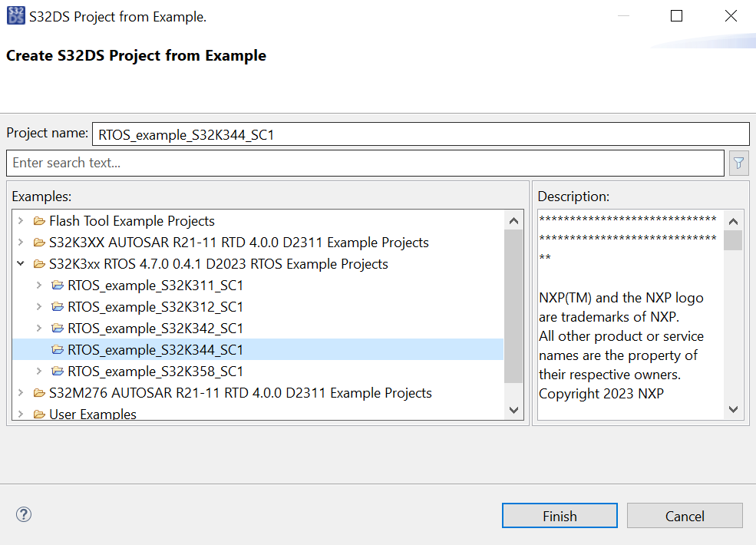
Task: Click the S32DS icon in the title bar
Action: pyautogui.click(x=15, y=15)
